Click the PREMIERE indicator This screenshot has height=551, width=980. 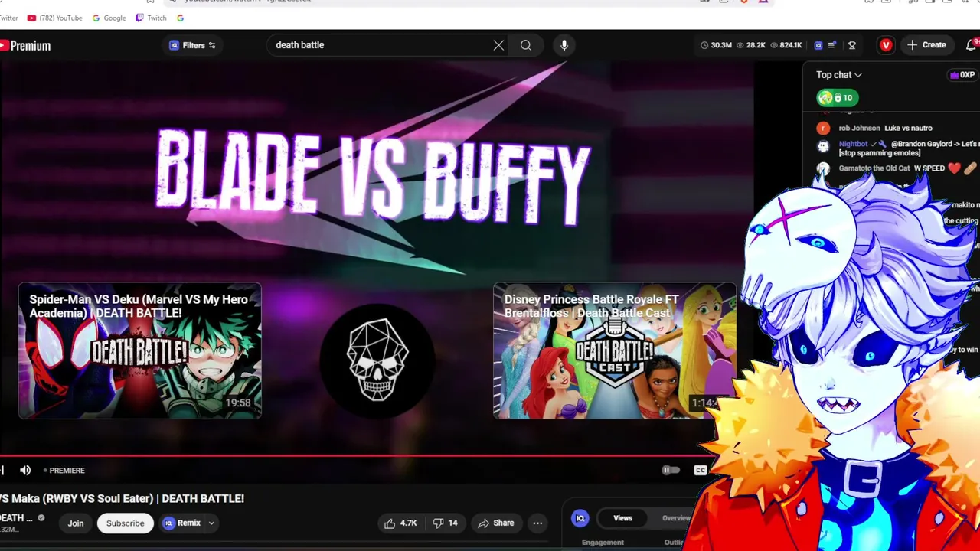64,470
